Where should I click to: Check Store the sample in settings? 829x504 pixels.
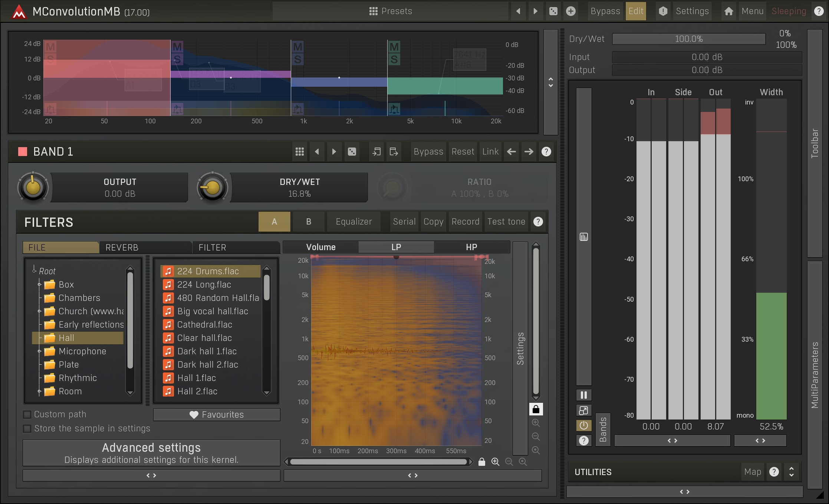coord(27,428)
